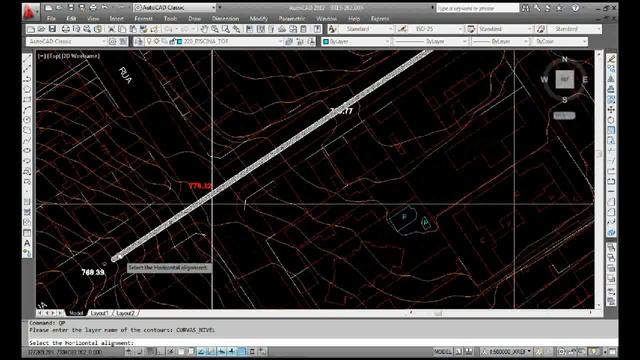Open the Workspace Settings gear icon
Image resolution: width=640 pixels, height=360 pixels.
(x=112, y=41)
